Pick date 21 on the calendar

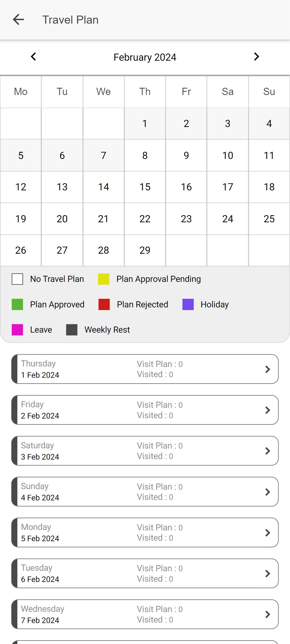(103, 219)
